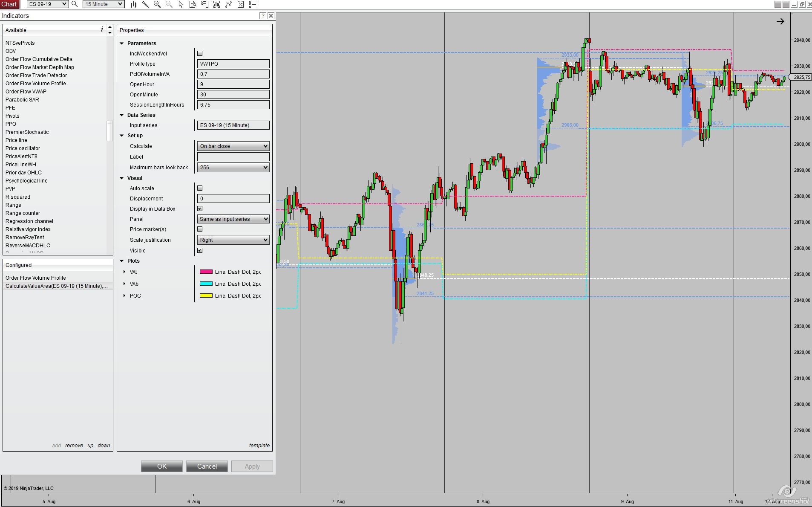Click the down link under Configured

[104, 445]
